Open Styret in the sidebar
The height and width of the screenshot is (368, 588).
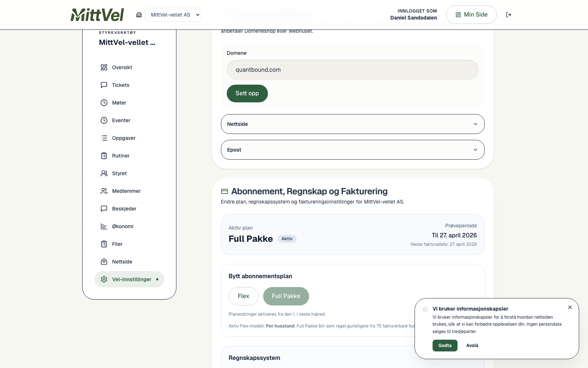(x=129, y=173)
